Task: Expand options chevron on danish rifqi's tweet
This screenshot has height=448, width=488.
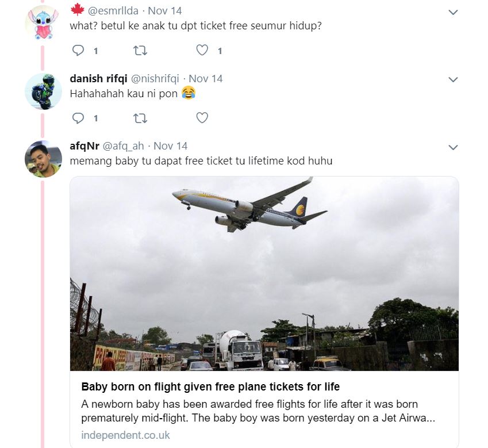Action: point(453,79)
